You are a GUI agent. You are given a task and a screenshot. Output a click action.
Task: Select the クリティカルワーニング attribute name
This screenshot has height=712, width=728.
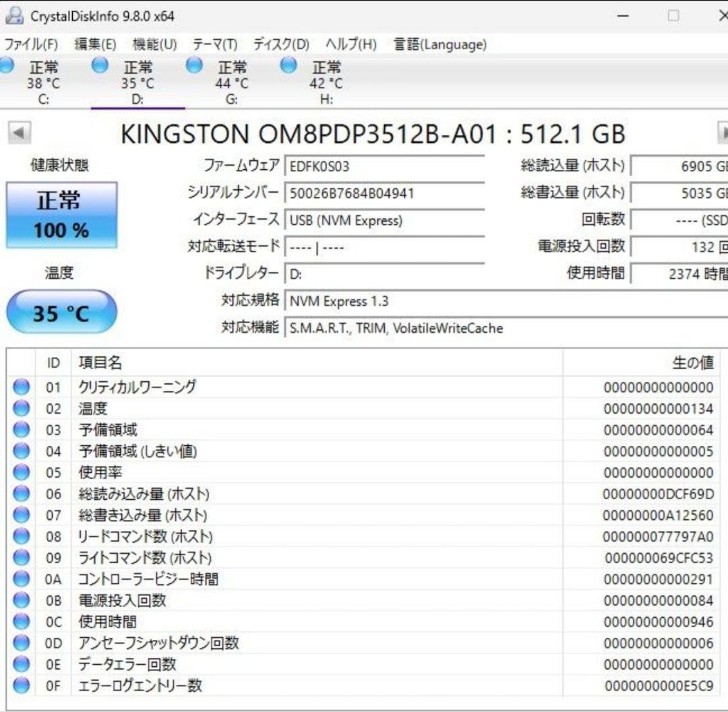pos(137,387)
